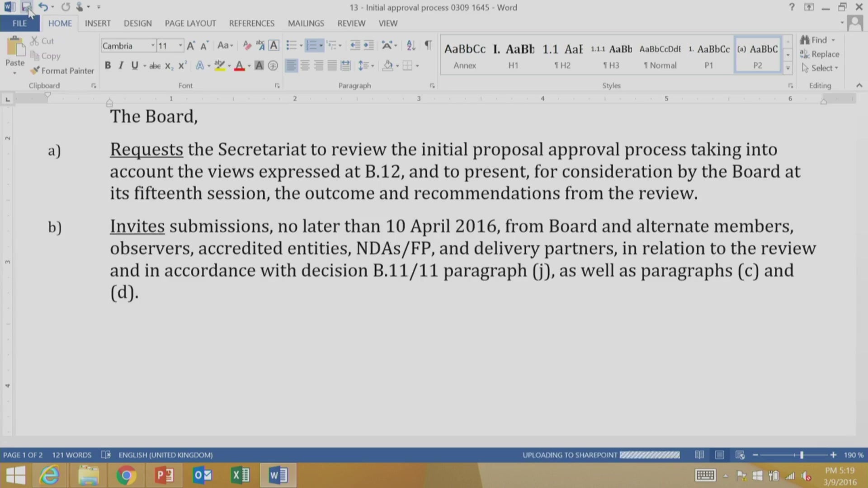Open Read Mode view in status bar

click(699, 455)
